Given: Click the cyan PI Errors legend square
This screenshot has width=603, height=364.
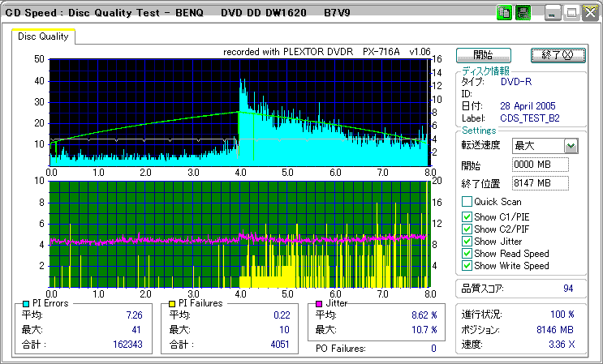Looking at the screenshot, I should pos(27,303).
